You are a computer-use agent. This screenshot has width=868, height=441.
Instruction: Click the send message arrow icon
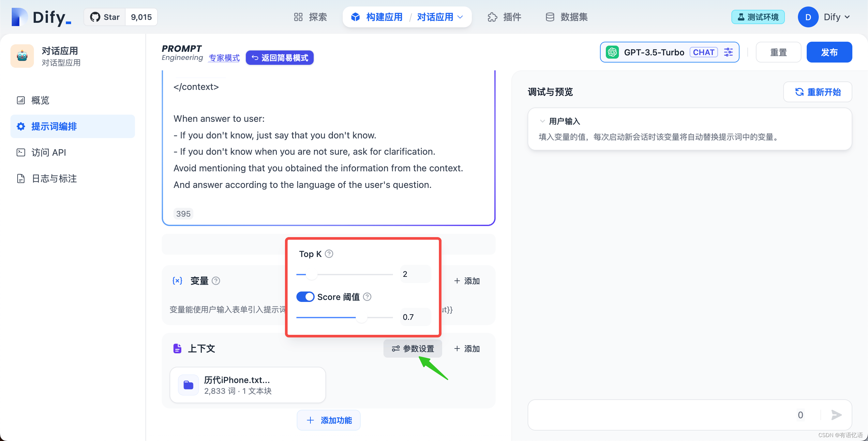tap(836, 415)
